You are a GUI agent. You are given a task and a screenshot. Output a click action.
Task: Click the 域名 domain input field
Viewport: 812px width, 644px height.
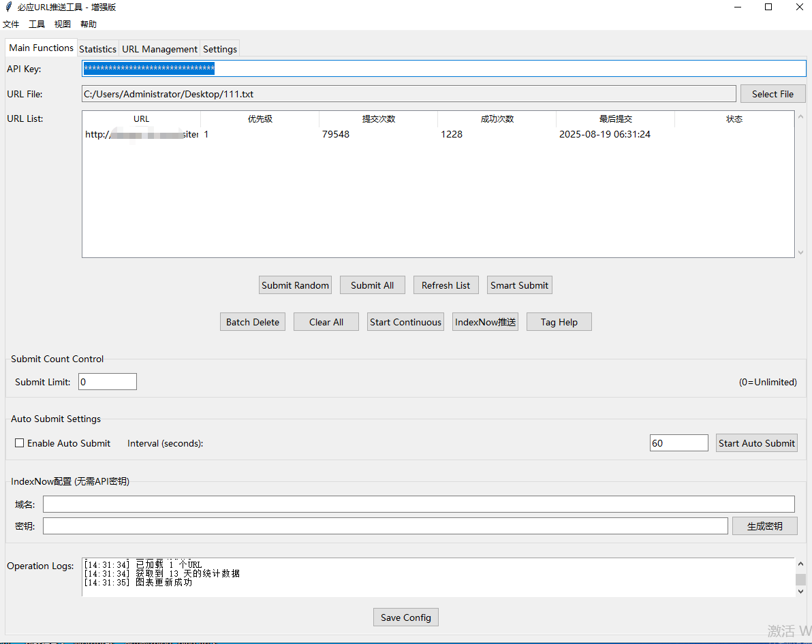[x=419, y=504]
